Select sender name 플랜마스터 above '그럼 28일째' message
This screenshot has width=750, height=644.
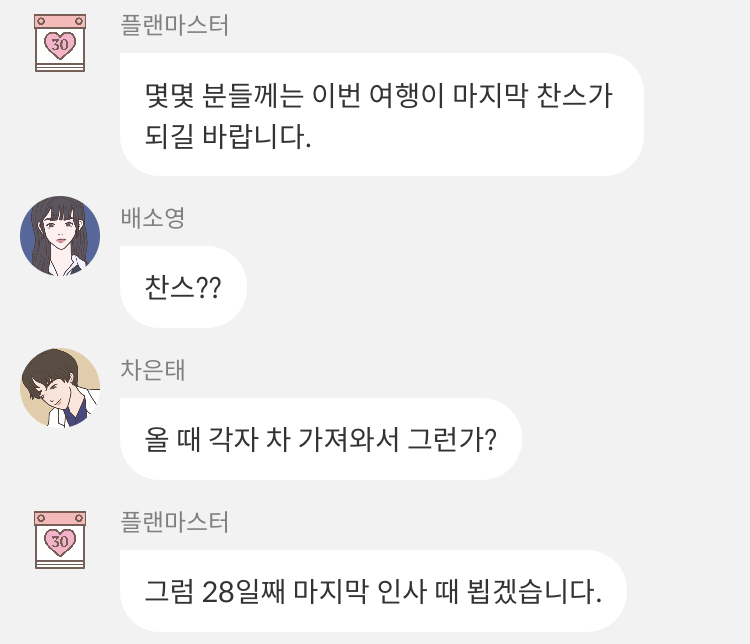coord(175,522)
